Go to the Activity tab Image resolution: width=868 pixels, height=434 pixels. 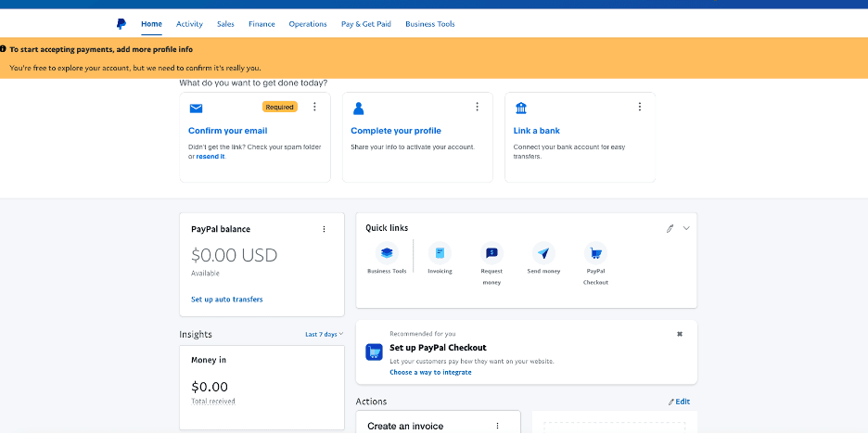coord(189,24)
